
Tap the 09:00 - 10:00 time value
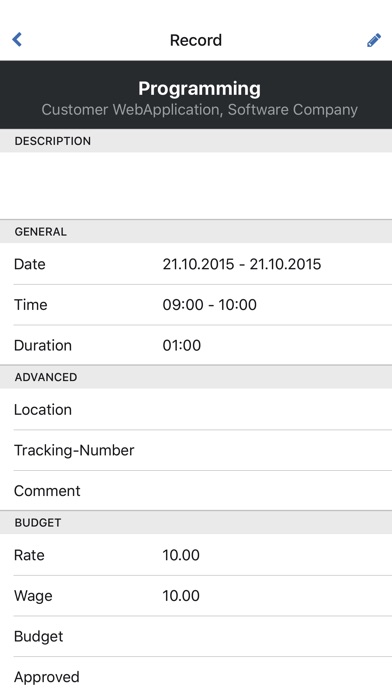click(210, 305)
